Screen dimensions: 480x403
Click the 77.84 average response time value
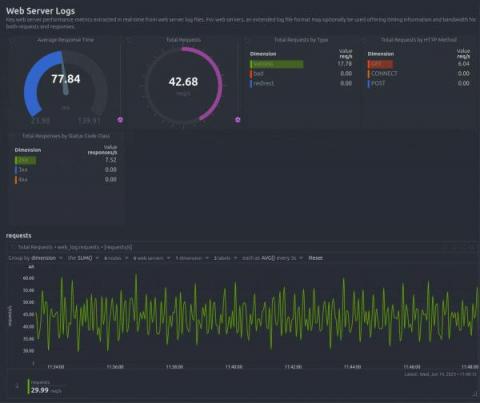(x=66, y=79)
